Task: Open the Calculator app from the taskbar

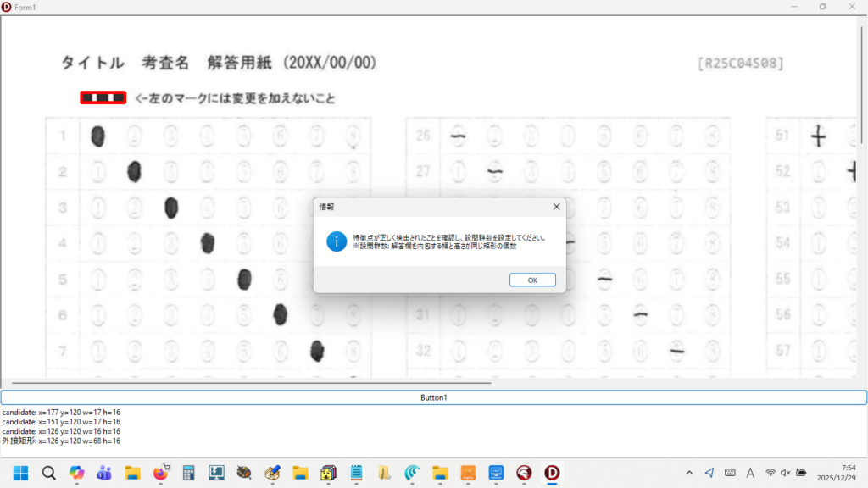Action: [x=188, y=472]
